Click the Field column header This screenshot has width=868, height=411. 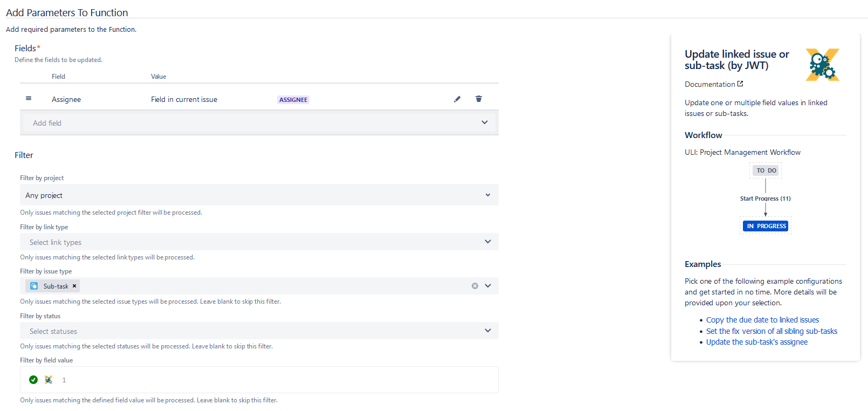coord(58,77)
